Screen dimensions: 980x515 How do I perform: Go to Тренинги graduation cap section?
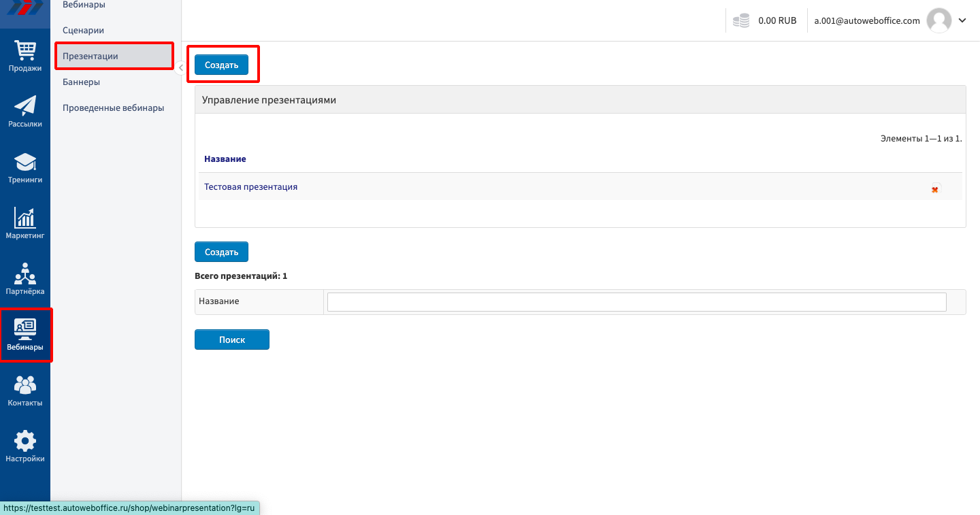25,167
